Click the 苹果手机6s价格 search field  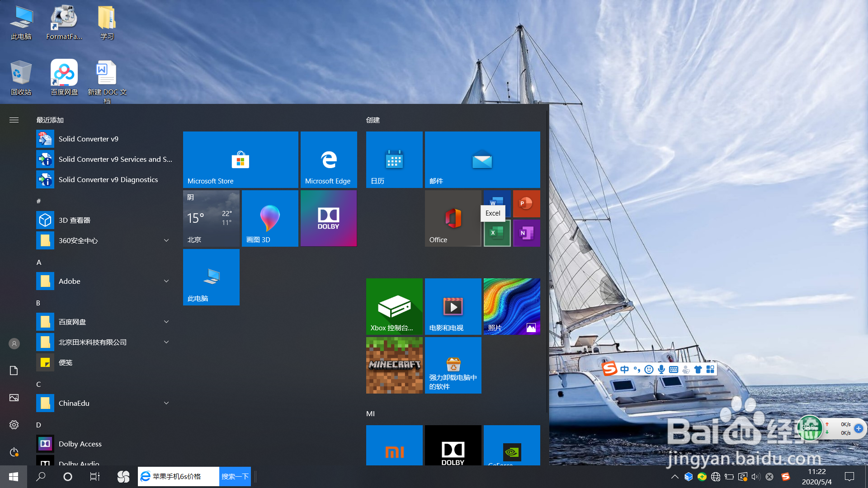tap(179, 477)
